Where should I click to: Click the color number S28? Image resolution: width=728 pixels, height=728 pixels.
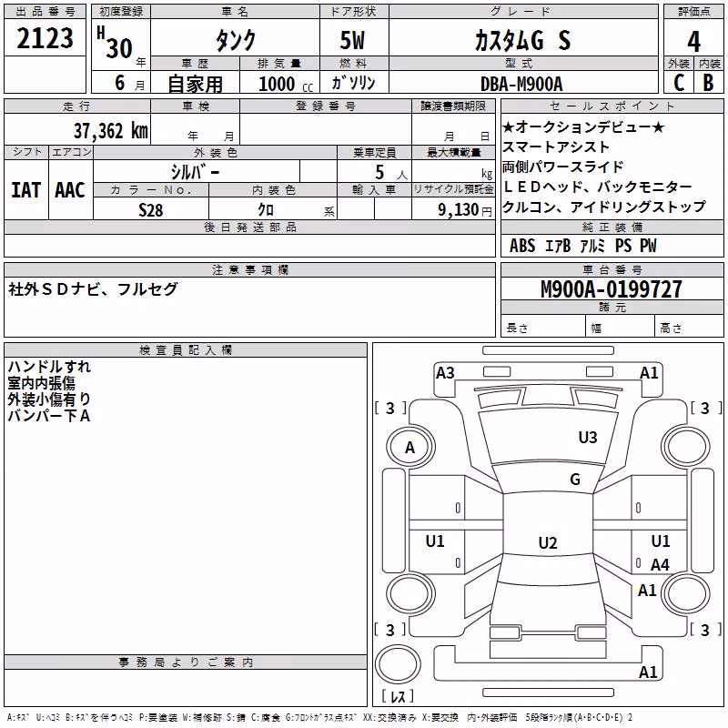click(x=150, y=210)
